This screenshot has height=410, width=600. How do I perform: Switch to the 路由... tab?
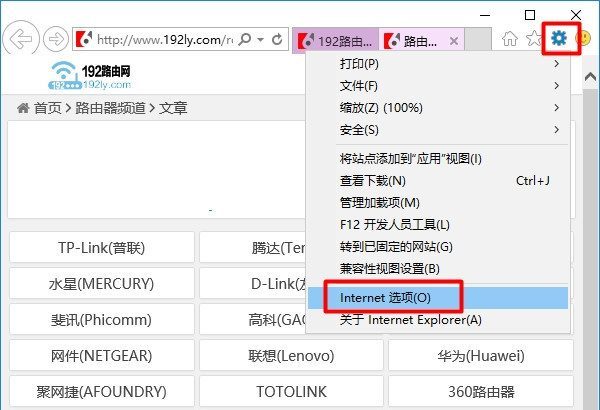pyautogui.click(x=421, y=40)
